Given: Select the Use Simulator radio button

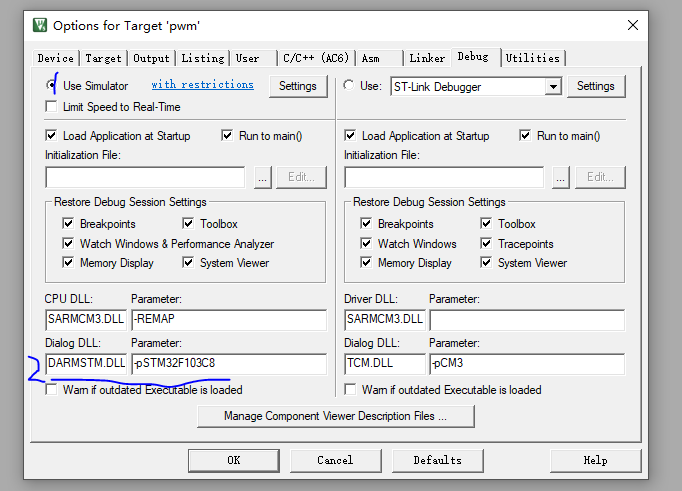Looking at the screenshot, I should click(51, 85).
